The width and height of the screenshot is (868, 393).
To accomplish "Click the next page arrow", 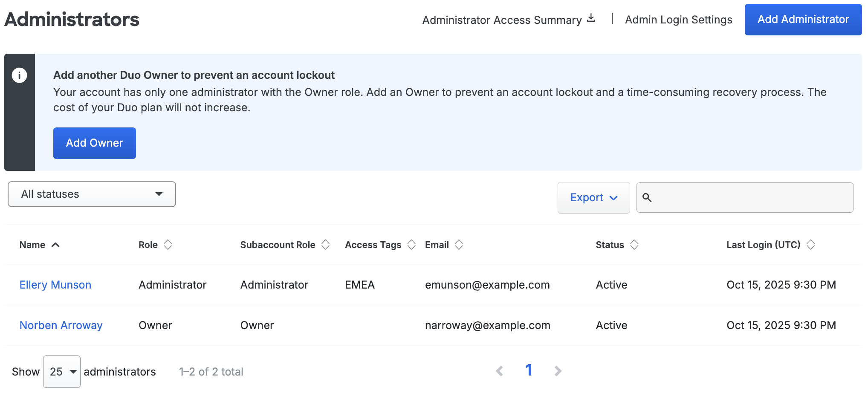I will tap(558, 370).
